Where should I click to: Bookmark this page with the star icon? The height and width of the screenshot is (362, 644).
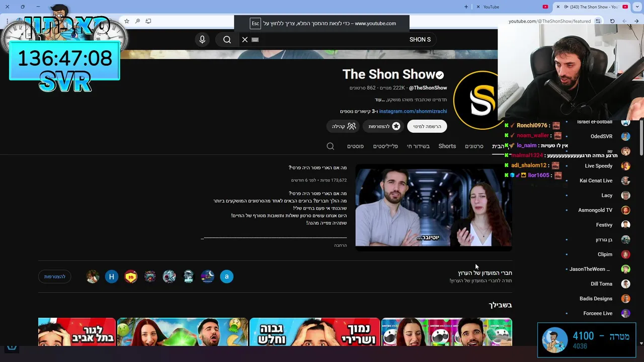[x=127, y=21]
